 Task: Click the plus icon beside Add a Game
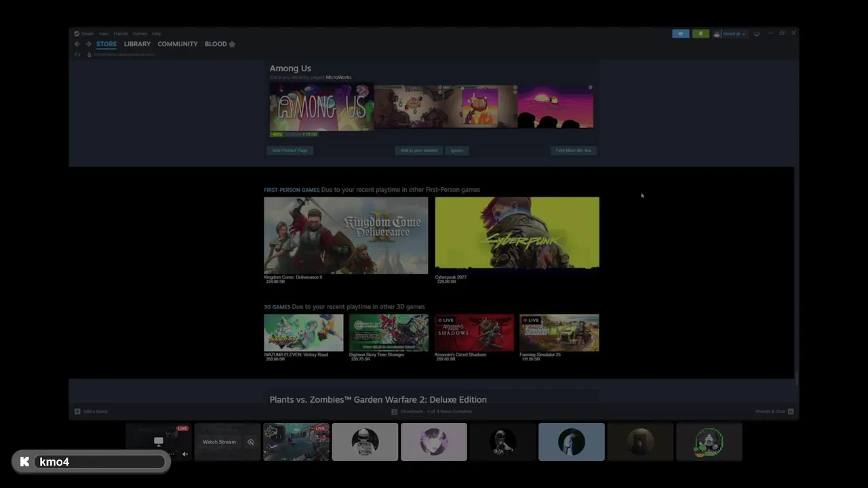click(x=77, y=411)
